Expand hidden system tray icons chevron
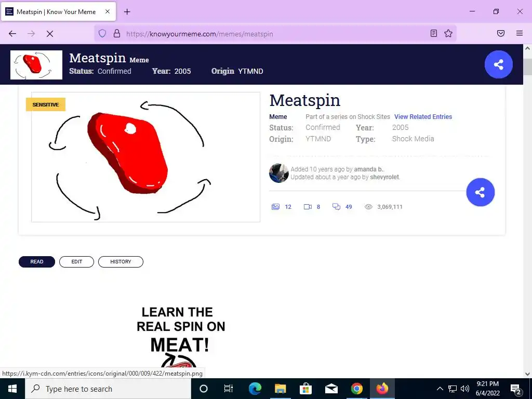 click(x=440, y=389)
